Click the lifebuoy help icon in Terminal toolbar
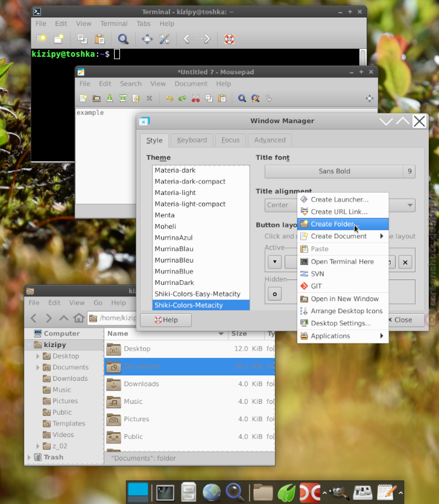The height and width of the screenshot is (504, 439). pyautogui.click(x=229, y=39)
